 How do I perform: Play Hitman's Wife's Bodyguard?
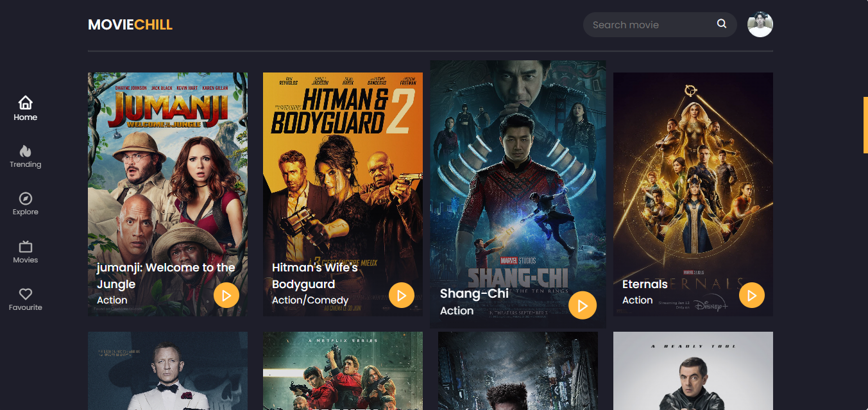click(x=402, y=295)
